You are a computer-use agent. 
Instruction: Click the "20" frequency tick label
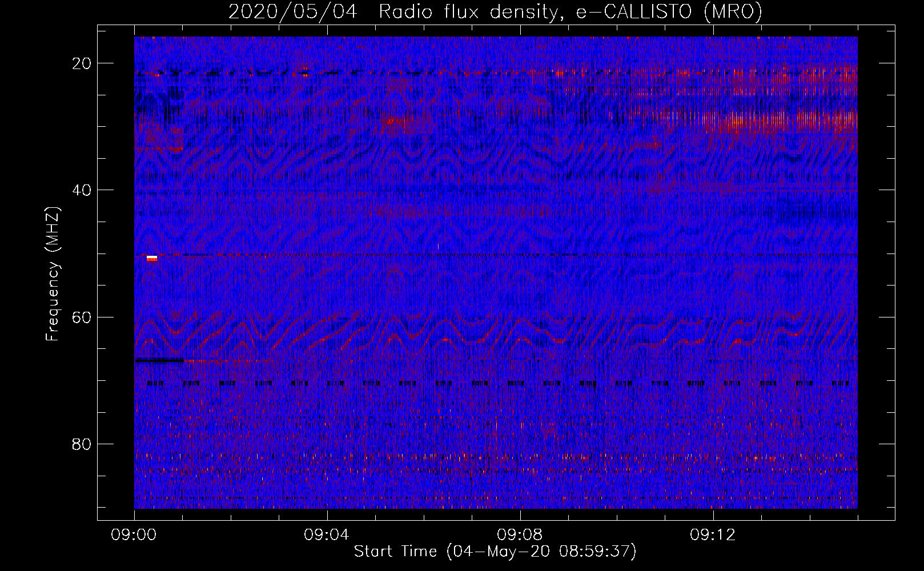coord(82,63)
